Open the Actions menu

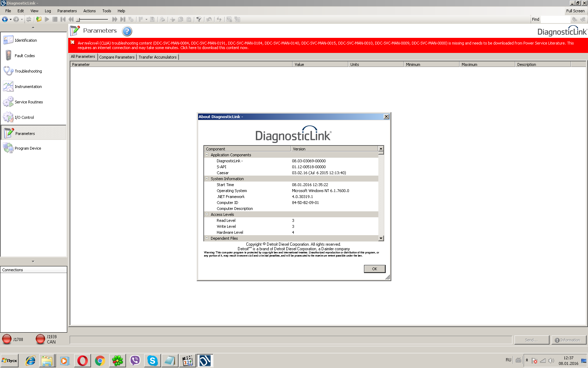click(x=90, y=11)
